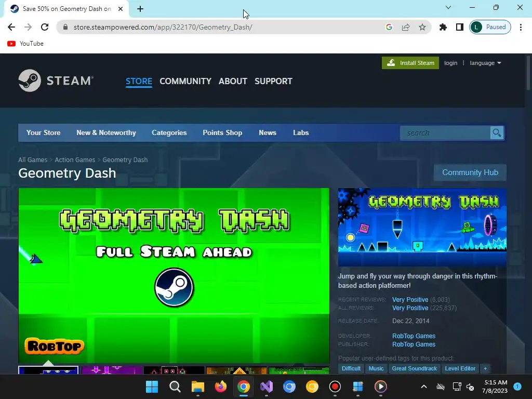Open the language dropdown
532x399 pixels.
tap(485, 63)
